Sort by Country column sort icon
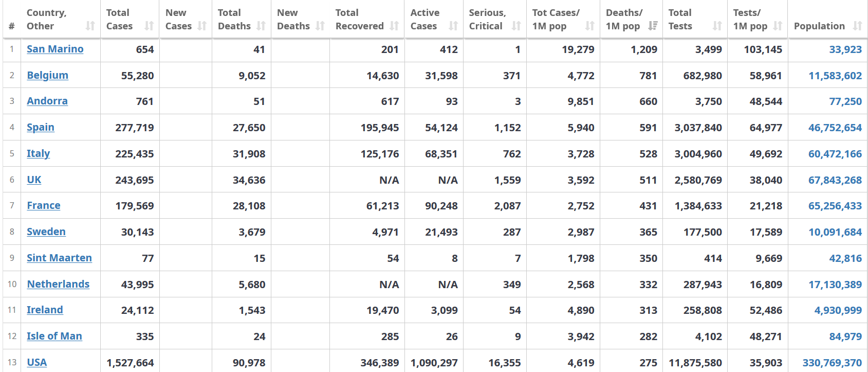 point(90,26)
